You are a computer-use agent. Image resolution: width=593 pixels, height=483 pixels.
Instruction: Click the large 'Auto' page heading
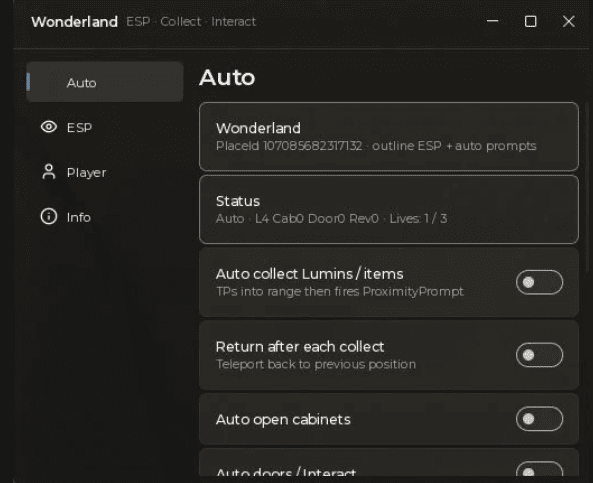(227, 78)
